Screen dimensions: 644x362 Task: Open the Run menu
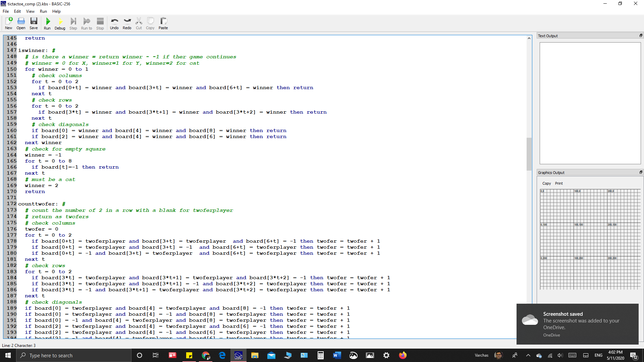point(43,11)
